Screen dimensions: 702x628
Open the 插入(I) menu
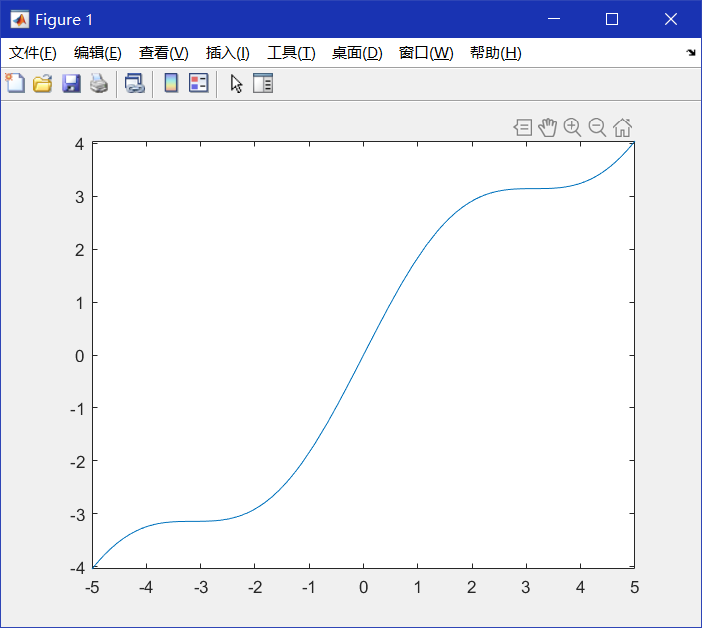click(227, 53)
